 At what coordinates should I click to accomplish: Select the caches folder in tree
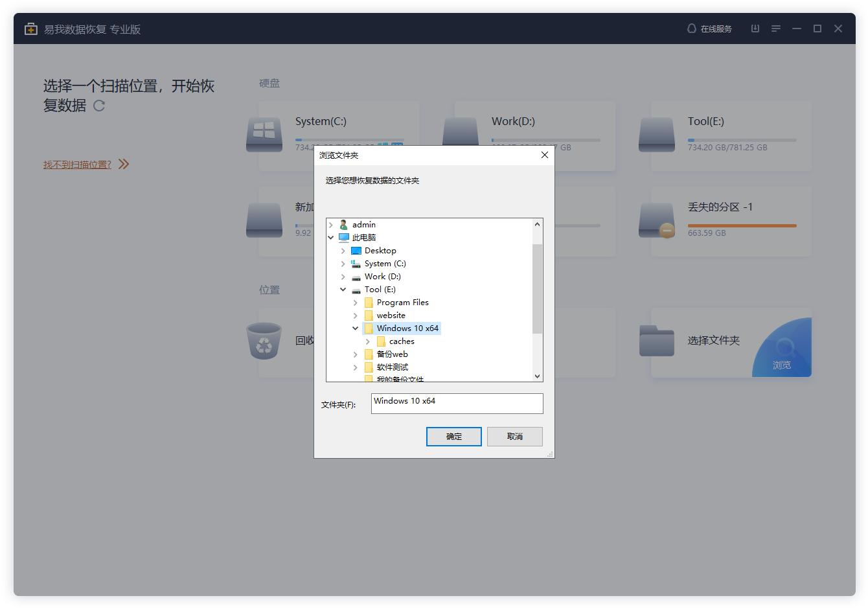click(401, 341)
